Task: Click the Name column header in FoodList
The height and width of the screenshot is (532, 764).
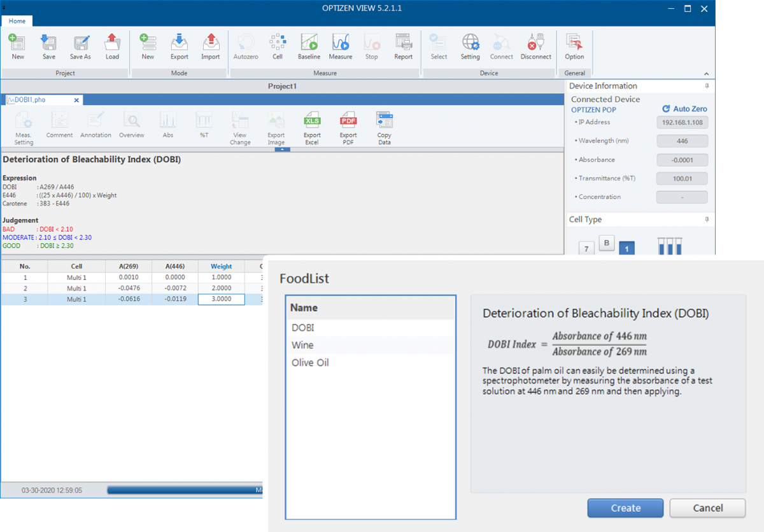Action: tap(371, 308)
